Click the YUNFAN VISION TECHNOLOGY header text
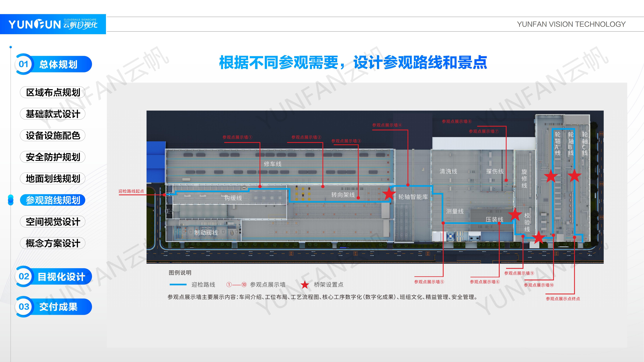Screen dimensions: 644x362 tap(571, 24)
